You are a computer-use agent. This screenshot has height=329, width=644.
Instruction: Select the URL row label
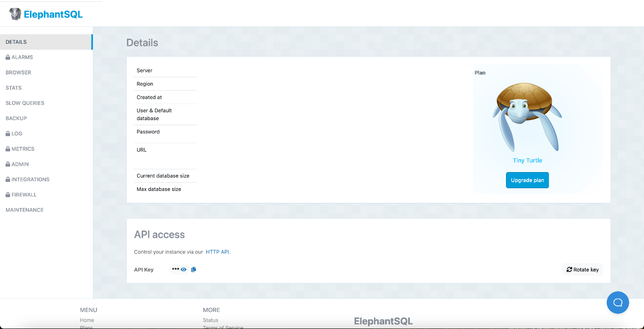(142, 150)
